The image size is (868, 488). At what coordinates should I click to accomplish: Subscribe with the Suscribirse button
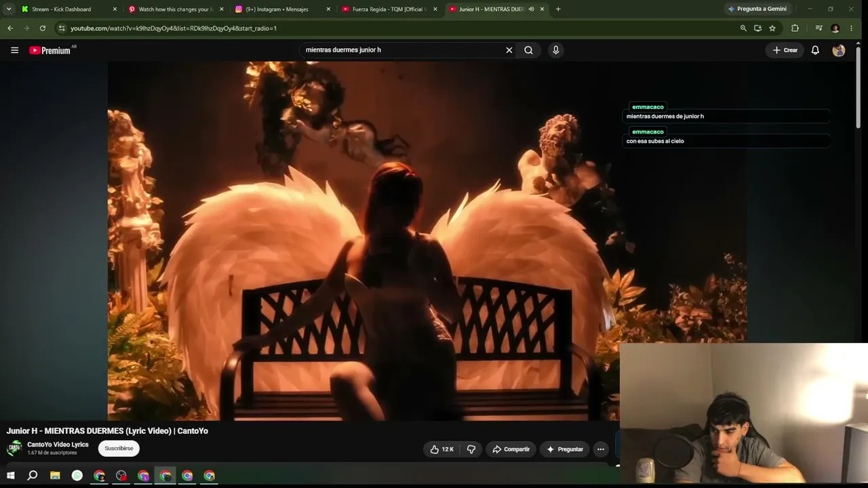119,448
